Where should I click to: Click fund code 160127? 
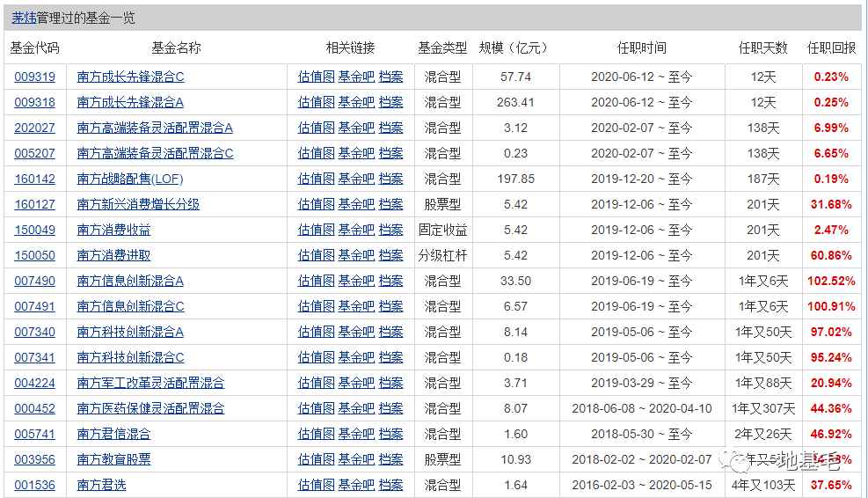pyautogui.click(x=34, y=204)
